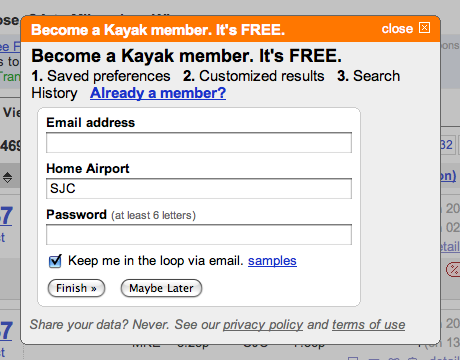Open the privacy policy link
The width and height of the screenshot is (460, 360).
(x=263, y=325)
